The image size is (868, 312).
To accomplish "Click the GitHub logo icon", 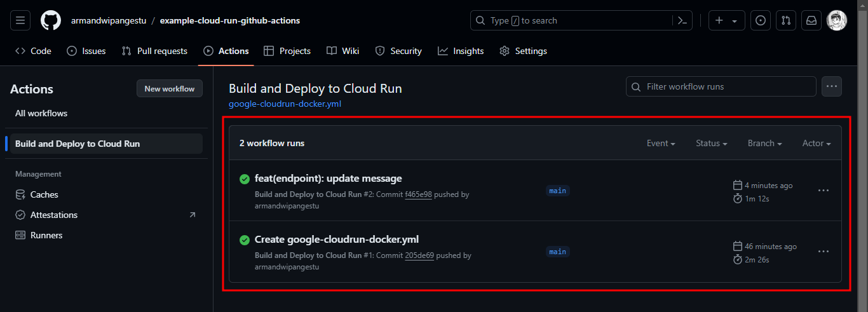I will click(x=51, y=20).
